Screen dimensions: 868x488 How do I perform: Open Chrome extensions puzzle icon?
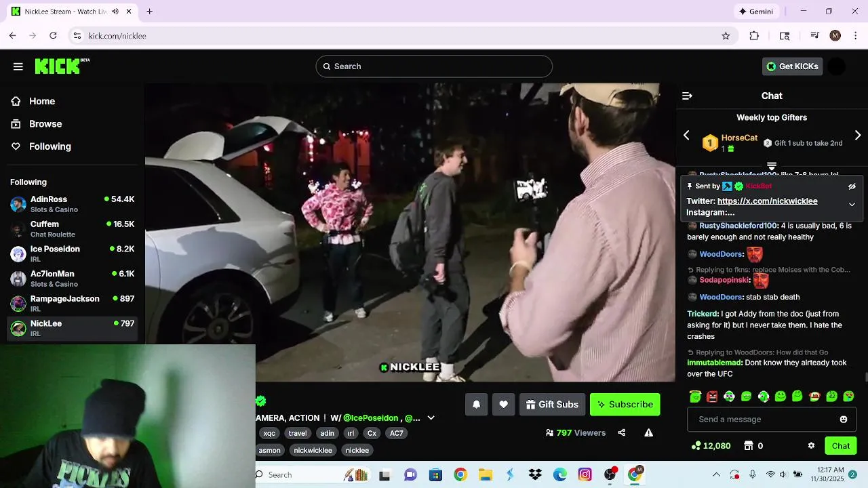[x=754, y=36]
